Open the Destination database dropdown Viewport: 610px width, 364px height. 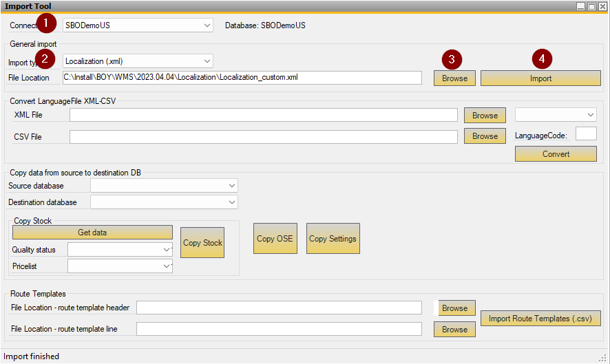click(x=164, y=202)
